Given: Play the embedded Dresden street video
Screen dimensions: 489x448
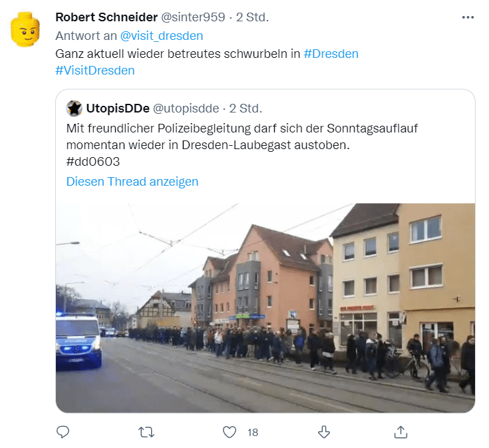Looking at the screenshot, I should [x=265, y=308].
